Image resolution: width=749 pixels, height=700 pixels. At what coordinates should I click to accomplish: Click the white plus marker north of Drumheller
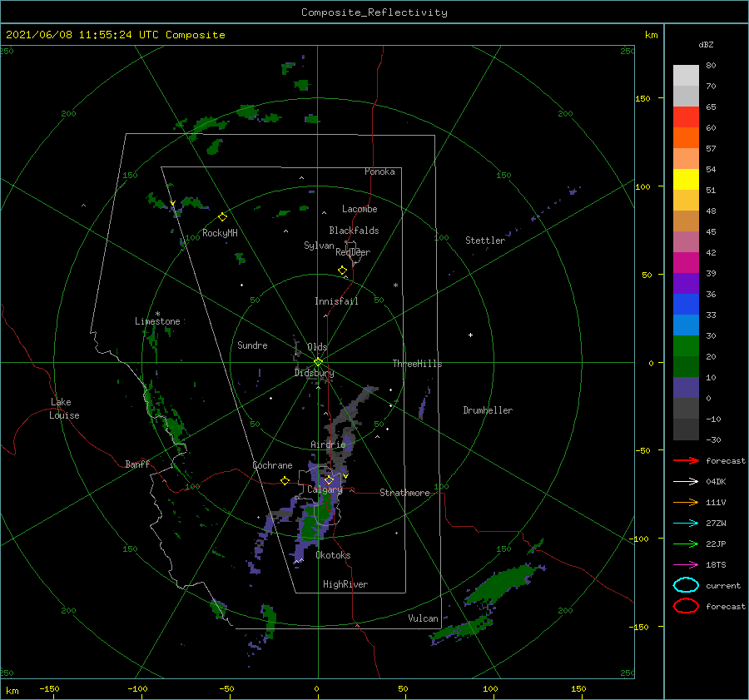(x=470, y=335)
